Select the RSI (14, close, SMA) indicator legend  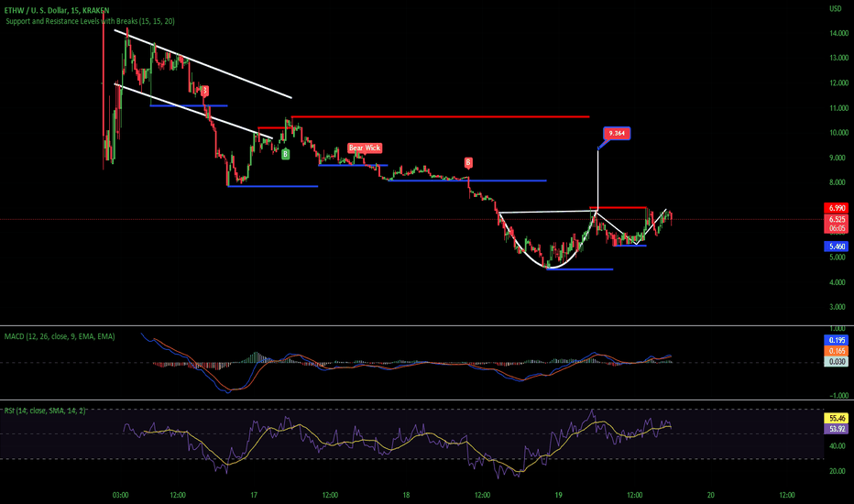click(x=45, y=411)
